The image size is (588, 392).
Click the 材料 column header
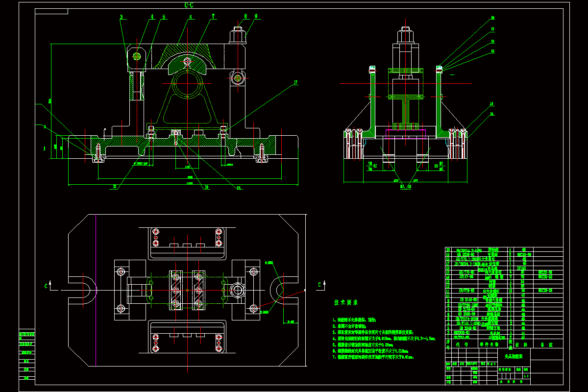[521, 344]
